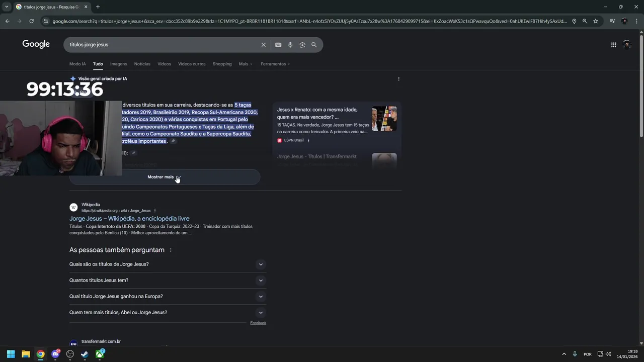The image size is (644, 362).
Task: Open the ESPN 'Jesus x Renato' article card
Action: (337, 125)
